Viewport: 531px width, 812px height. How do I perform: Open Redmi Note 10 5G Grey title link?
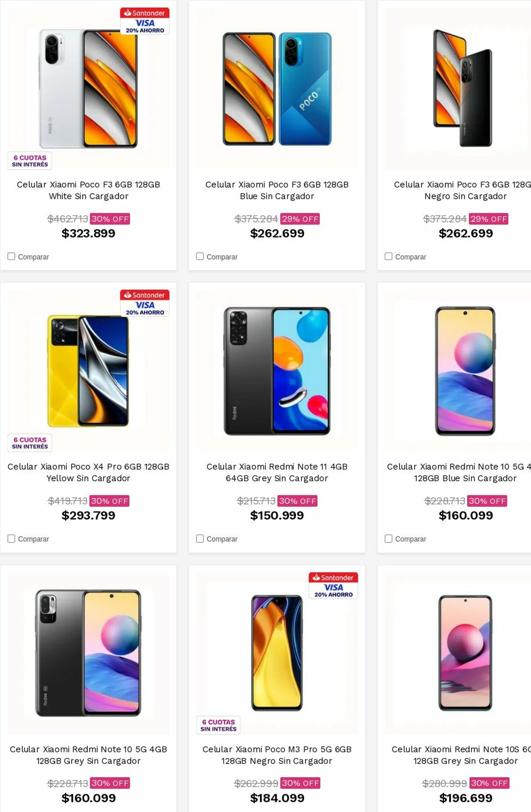point(88,755)
